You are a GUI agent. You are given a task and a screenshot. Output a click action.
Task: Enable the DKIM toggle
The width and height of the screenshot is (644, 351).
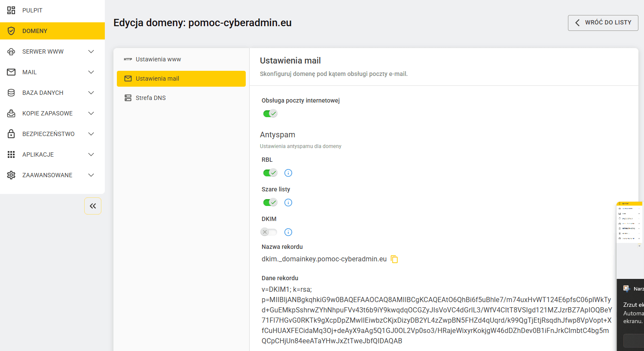(x=269, y=232)
